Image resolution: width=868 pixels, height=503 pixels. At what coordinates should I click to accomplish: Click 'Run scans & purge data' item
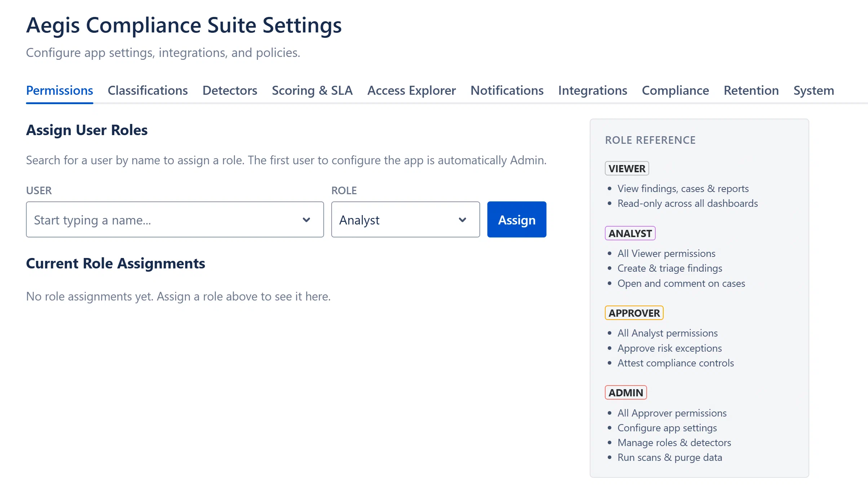tap(670, 457)
